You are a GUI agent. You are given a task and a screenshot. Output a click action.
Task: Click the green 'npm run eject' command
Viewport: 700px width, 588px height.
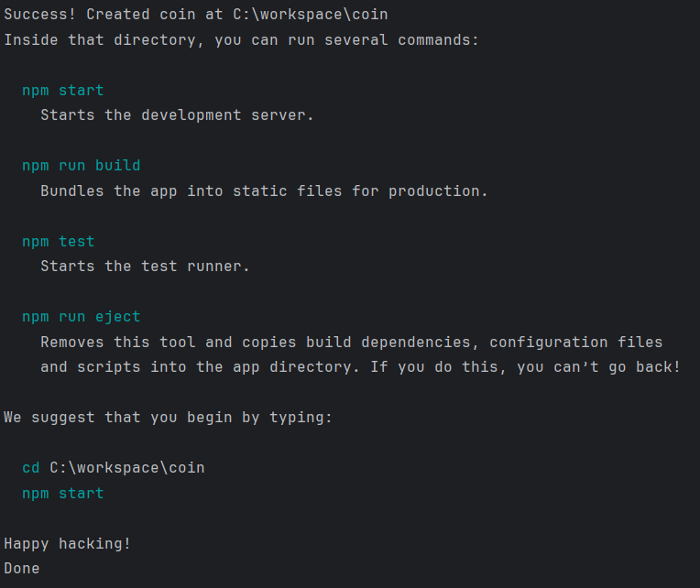(82, 317)
